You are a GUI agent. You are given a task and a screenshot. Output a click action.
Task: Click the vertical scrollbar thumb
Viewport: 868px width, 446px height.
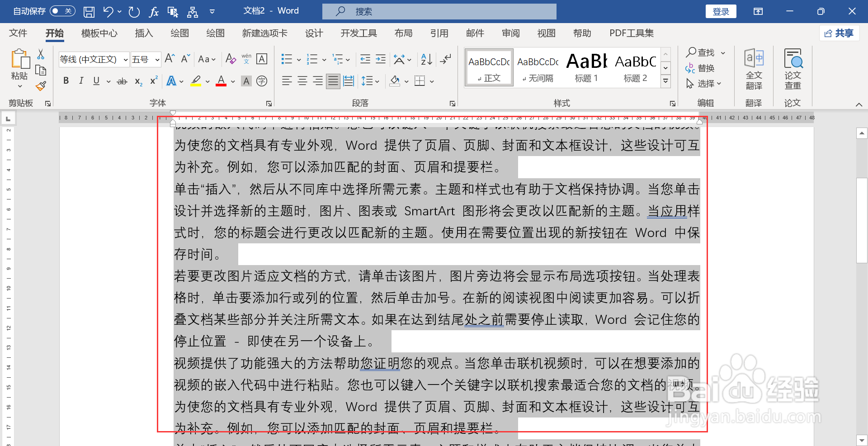pyautogui.click(x=862, y=220)
